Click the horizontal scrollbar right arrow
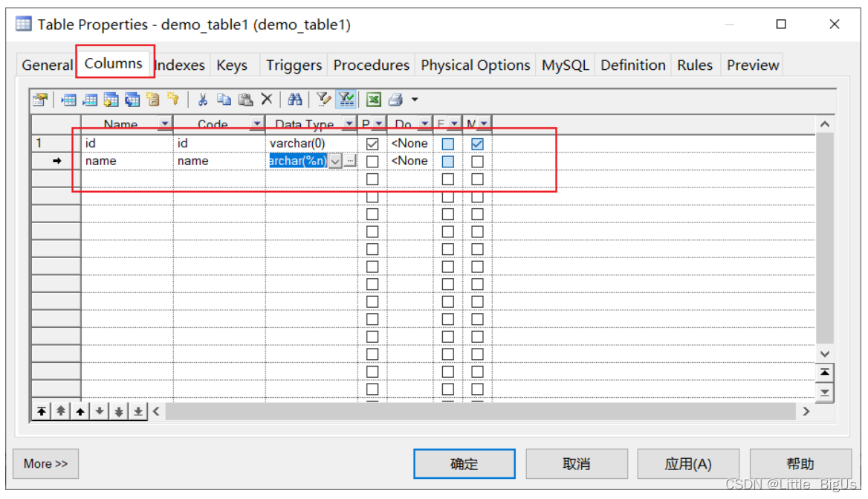The height and width of the screenshot is (499, 868). coord(806,411)
